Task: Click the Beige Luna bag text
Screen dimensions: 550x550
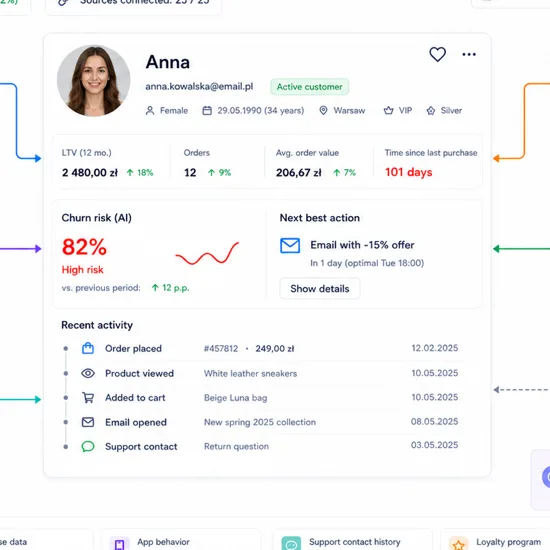Action: click(x=235, y=398)
